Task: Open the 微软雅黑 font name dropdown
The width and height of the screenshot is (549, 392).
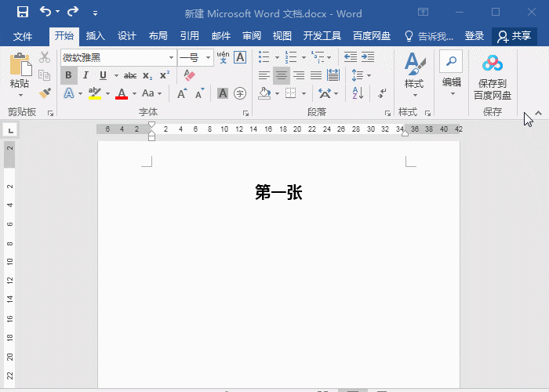Action: click(x=171, y=58)
